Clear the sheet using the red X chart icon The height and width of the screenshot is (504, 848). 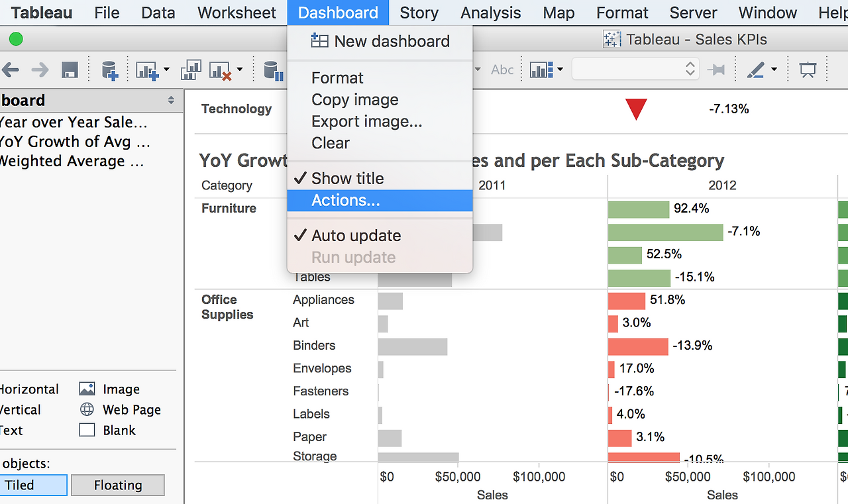220,70
